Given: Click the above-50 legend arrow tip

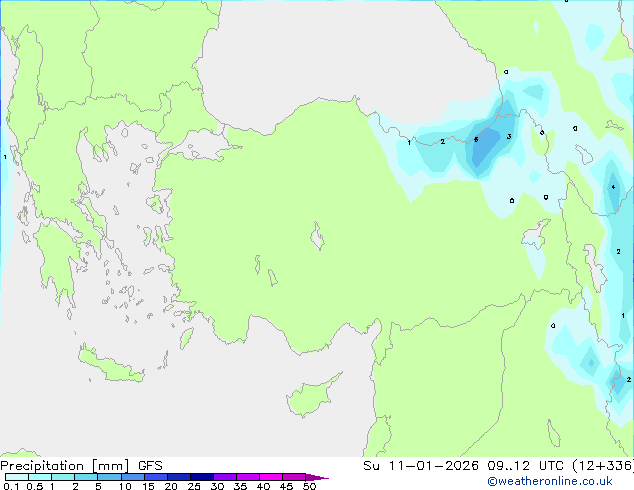Looking at the screenshot, I should click(317, 477).
